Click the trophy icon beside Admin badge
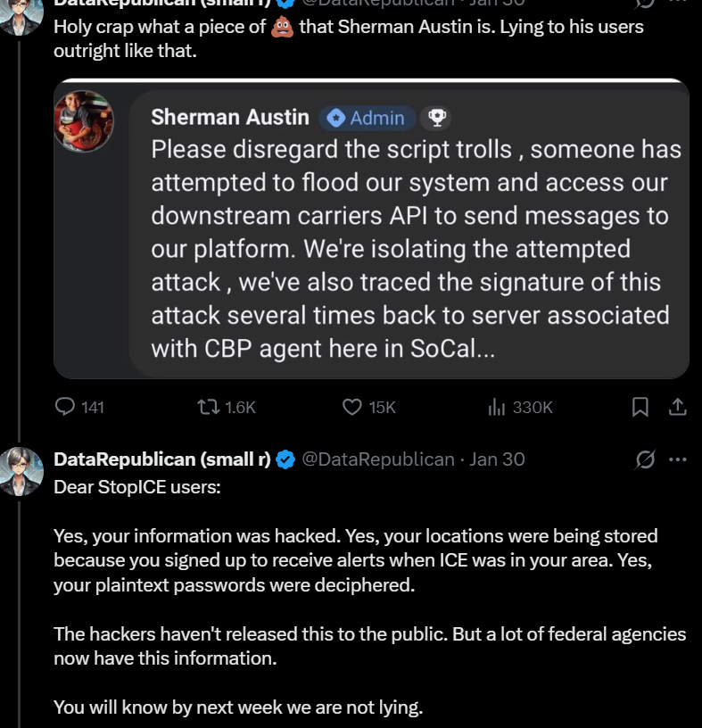The width and height of the screenshot is (702, 728). tap(437, 118)
